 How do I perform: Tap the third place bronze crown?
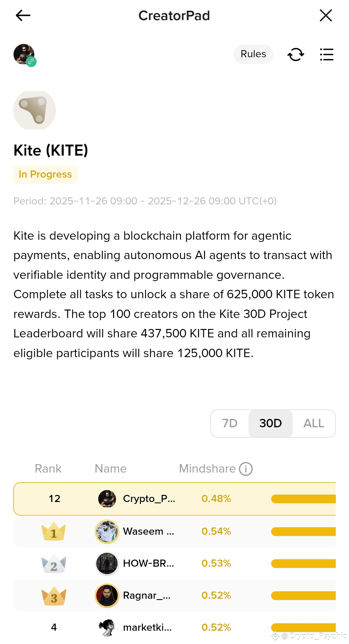coord(54,596)
